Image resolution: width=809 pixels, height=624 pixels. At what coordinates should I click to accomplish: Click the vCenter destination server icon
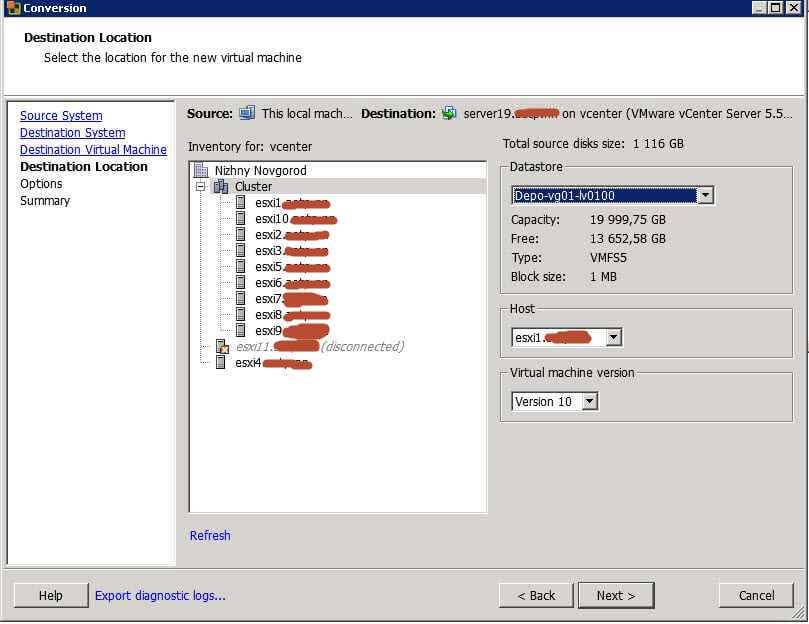pyautogui.click(x=449, y=114)
